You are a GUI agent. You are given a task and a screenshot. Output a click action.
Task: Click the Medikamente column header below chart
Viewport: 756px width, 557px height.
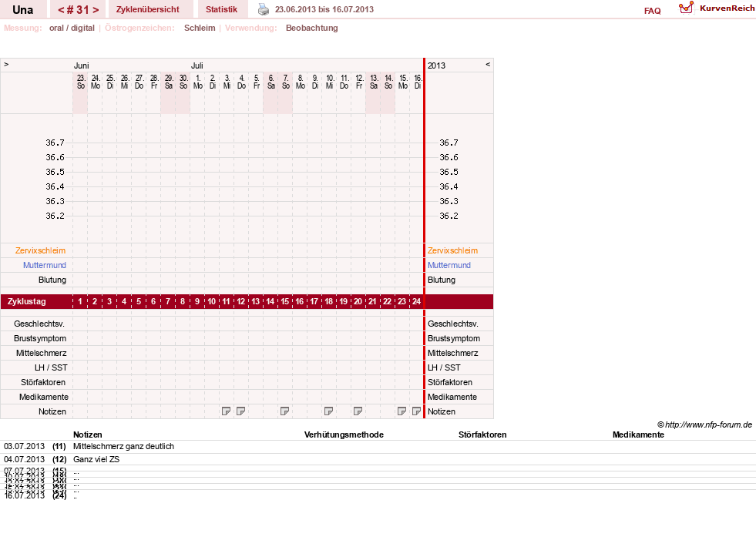(638, 435)
